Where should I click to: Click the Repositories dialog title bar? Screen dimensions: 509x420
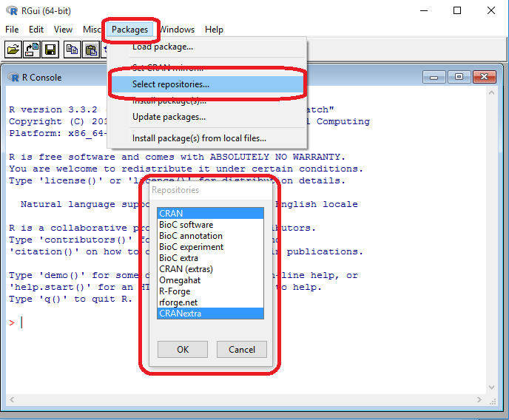[x=210, y=190]
